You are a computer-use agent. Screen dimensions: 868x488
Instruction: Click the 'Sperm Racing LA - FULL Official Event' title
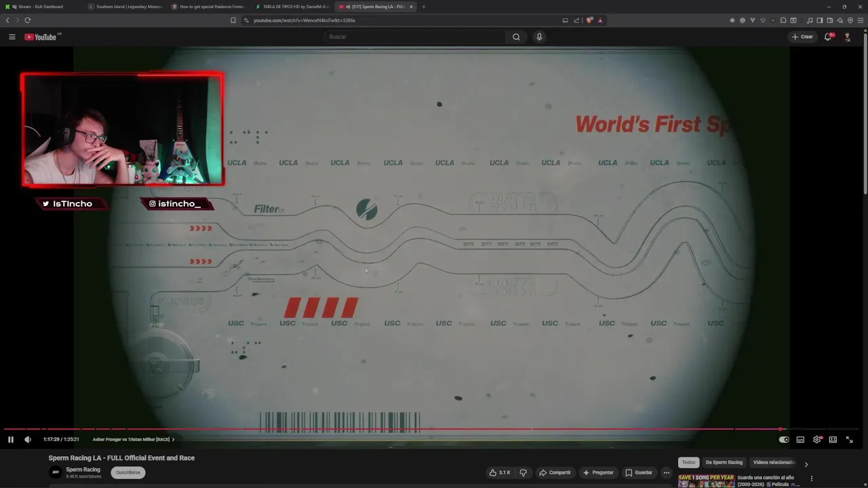point(121,458)
